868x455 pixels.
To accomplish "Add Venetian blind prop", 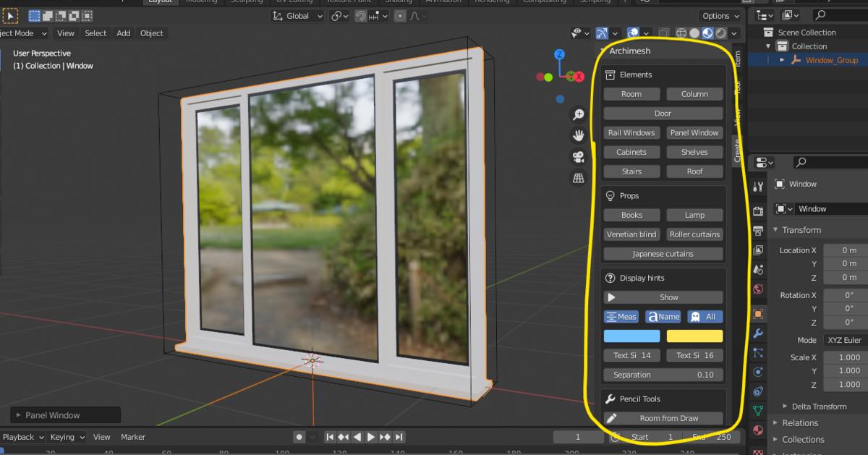I will 631,234.
